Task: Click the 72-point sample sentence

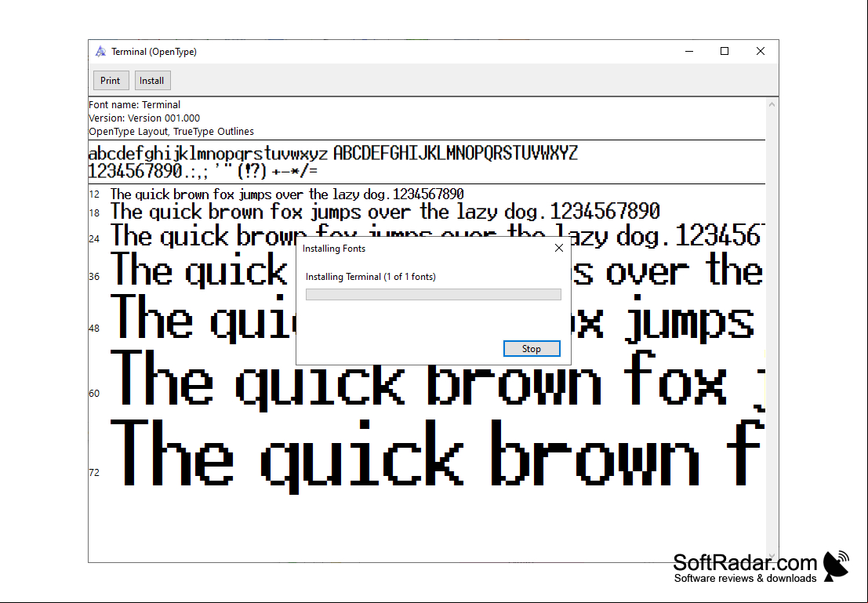Action: pyautogui.click(x=438, y=456)
